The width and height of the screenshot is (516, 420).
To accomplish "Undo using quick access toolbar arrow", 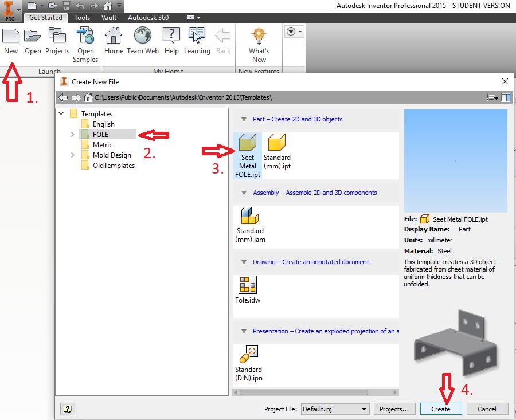I will point(80,6).
